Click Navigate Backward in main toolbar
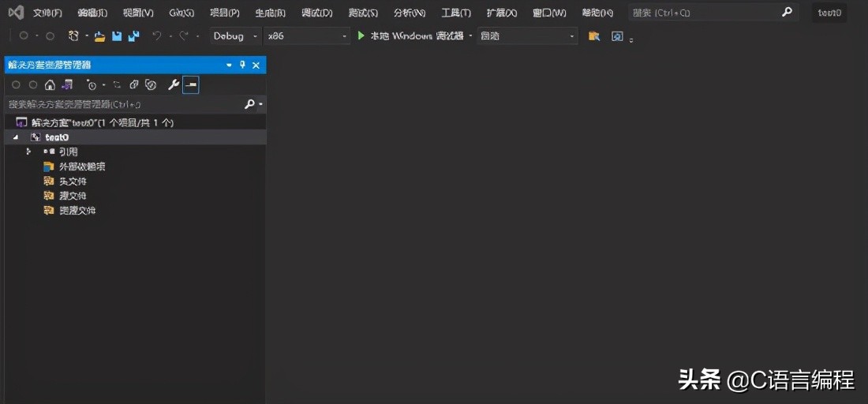The height and width of the screenshot is (404, 868). click(x=23, y=36)
